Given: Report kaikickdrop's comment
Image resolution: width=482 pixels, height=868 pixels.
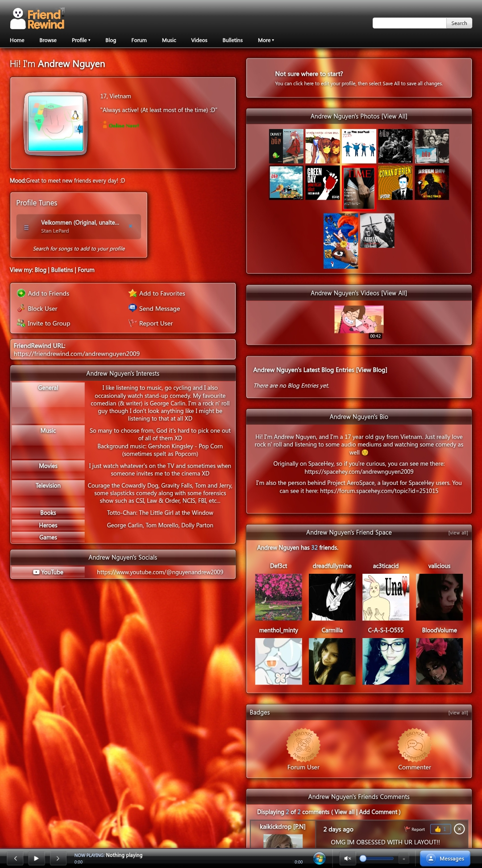Looking at the screenshot, I should point(415,829).
